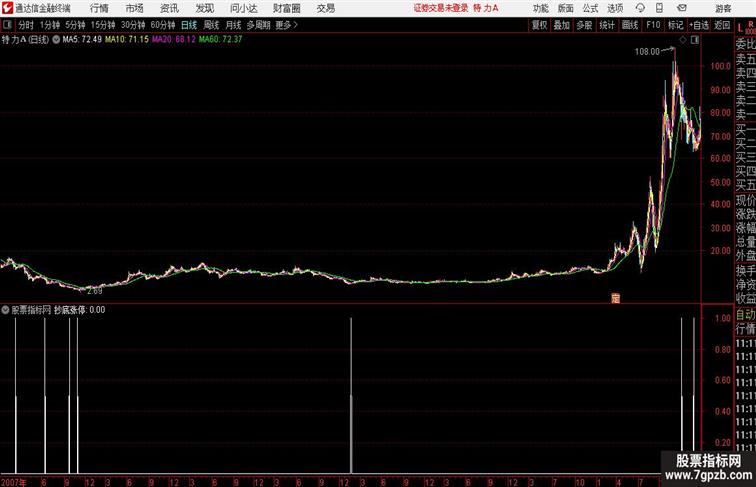Click the 100.0 price axis label
Image resolution: width=756 pixels, height=487 pixels.
click(x=721, y=66)
